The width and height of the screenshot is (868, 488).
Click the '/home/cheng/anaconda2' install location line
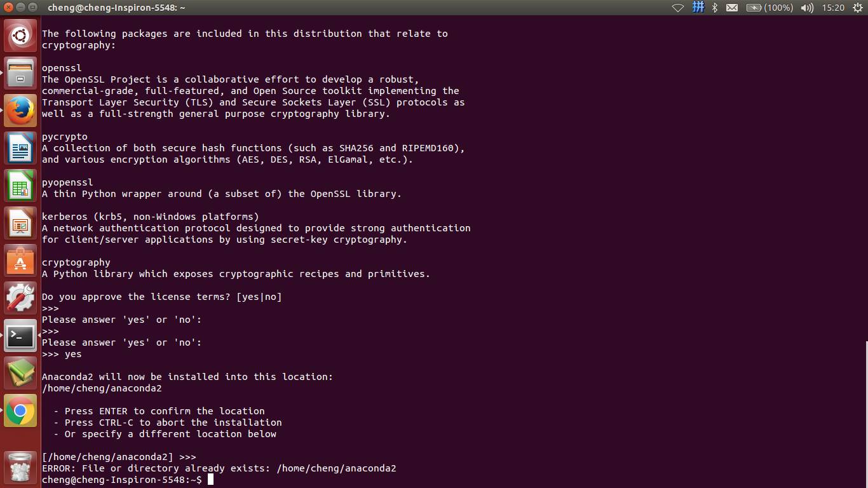(x=102, y=388)
